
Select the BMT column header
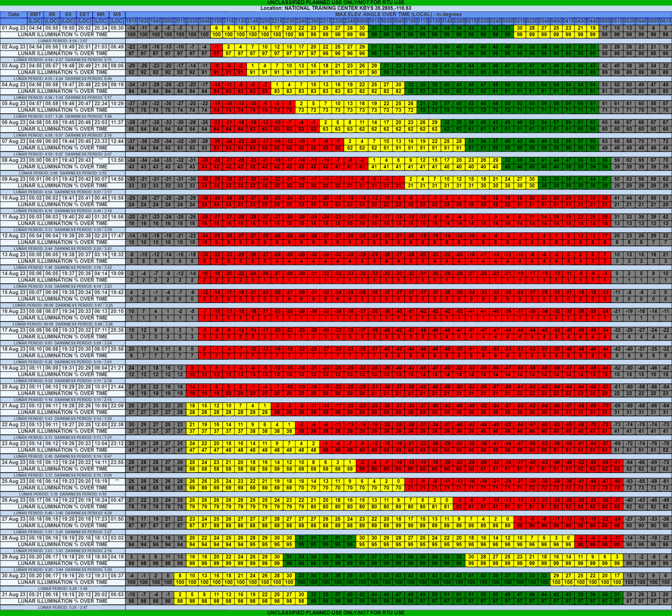[x=35, y=14]
